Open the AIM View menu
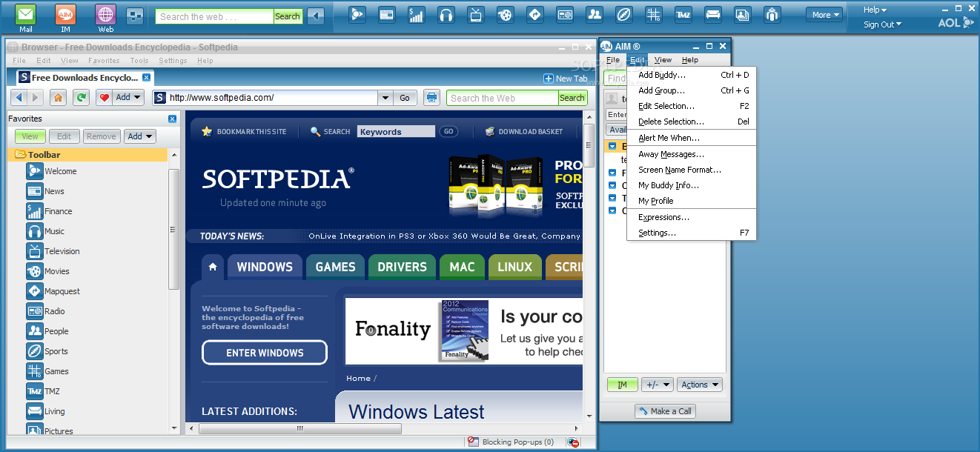This screenshot has width=980, height=452. pos(663,60)
